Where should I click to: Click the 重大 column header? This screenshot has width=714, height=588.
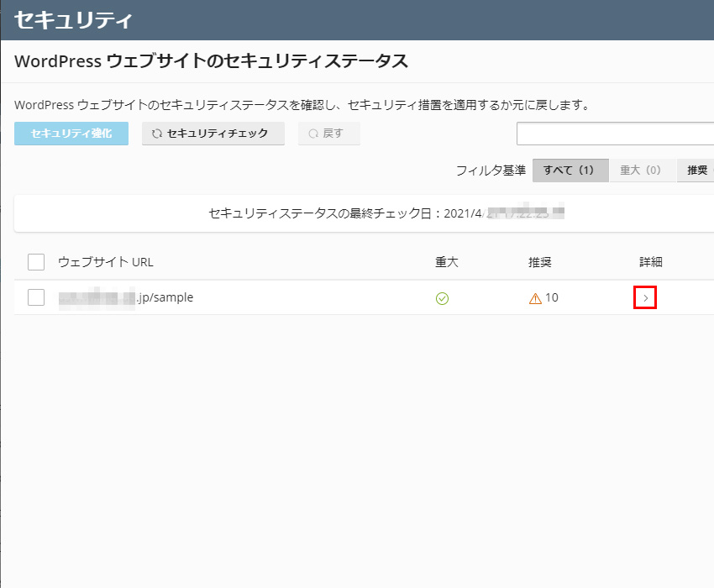[x=447, y=262]
